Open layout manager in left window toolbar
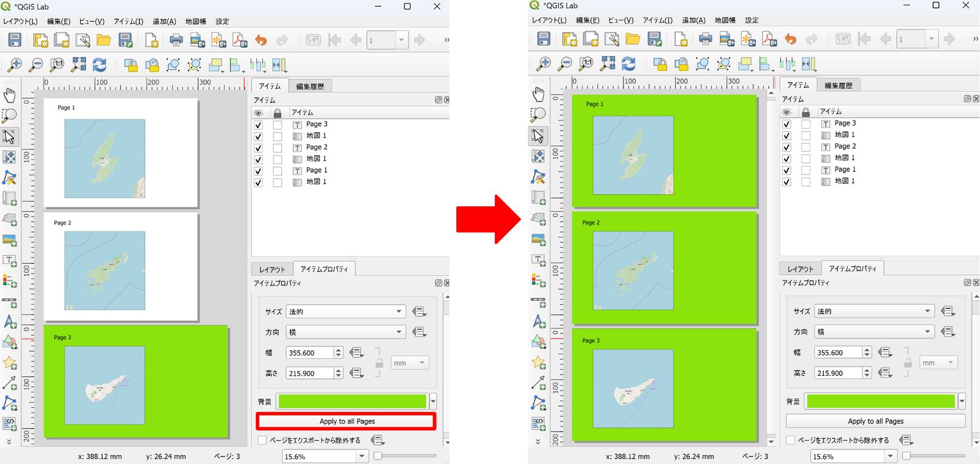The image size is (980, 464). 83,40
